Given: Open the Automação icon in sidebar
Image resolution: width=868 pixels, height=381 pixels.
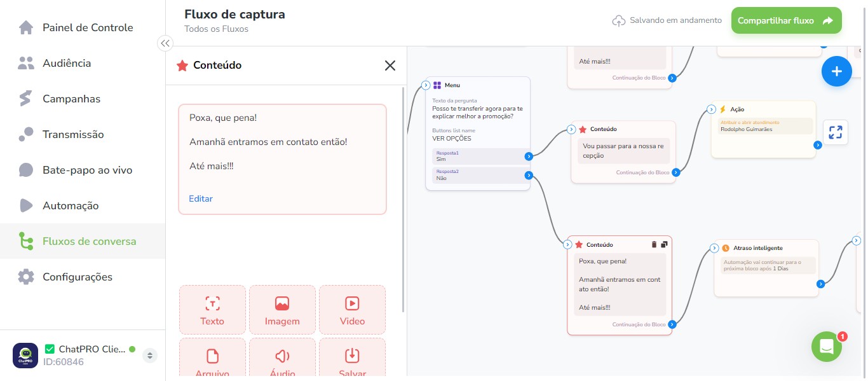Looking at the screenshot, I should tap(26, 205).
